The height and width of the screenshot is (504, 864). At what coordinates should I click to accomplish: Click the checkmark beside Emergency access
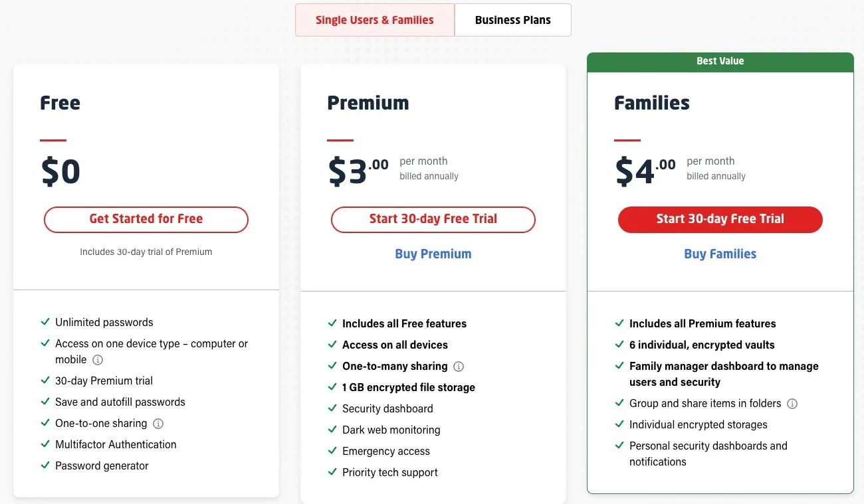pos(332,451)
